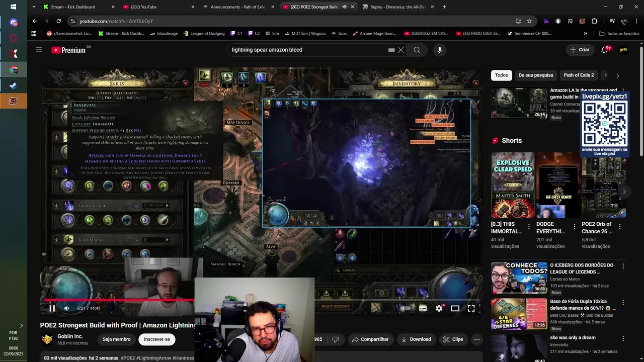Open Goblin Inc. channel name link
Screen dimensions: 644x362
click(70, 336)
